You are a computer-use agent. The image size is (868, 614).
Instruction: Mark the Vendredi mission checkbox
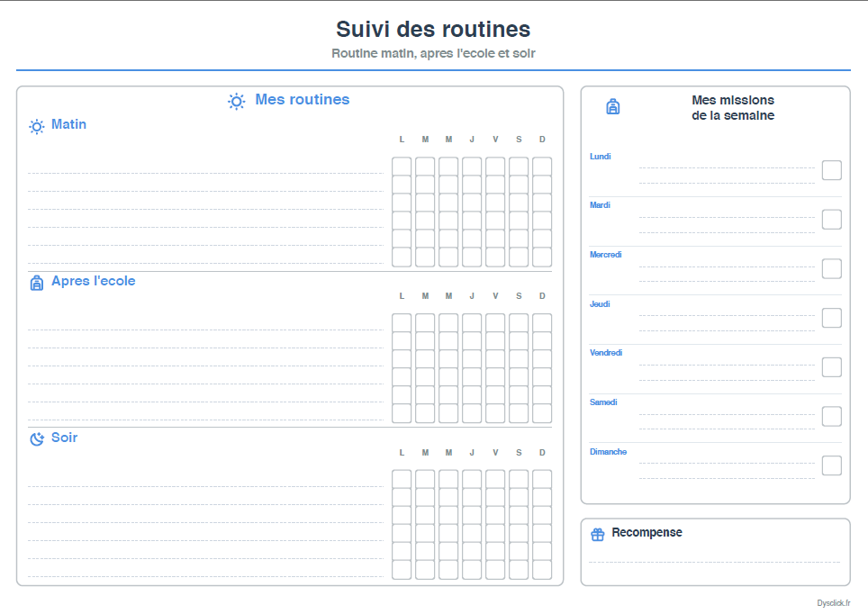(831, 367)
